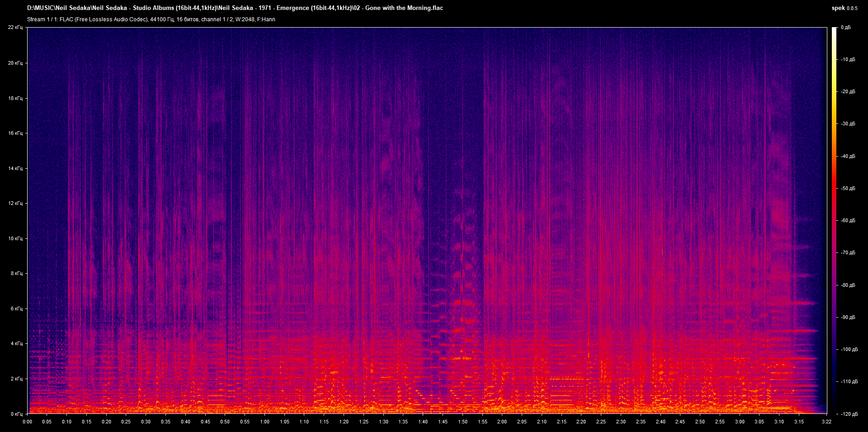
Task: Click the 2:15 time axis label
Action: (x=561, y=422)
